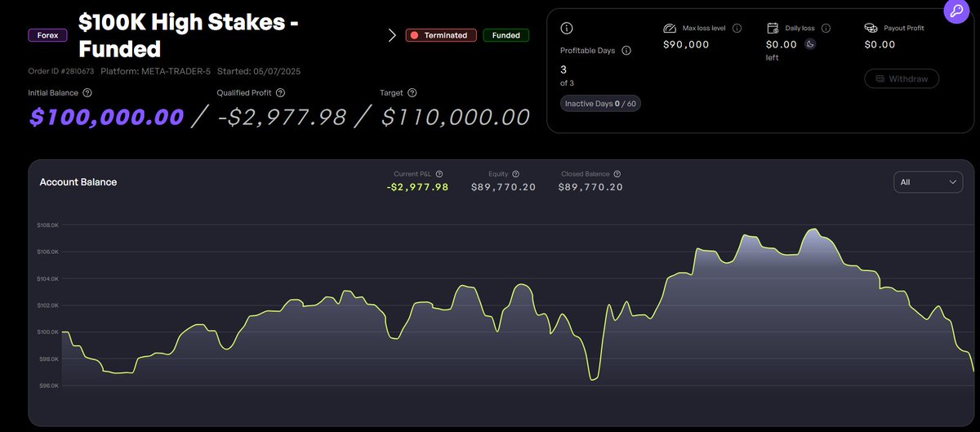The image size is (980, 432).
Task: Click the purple key credentials icon
Action: coord(955,11)
